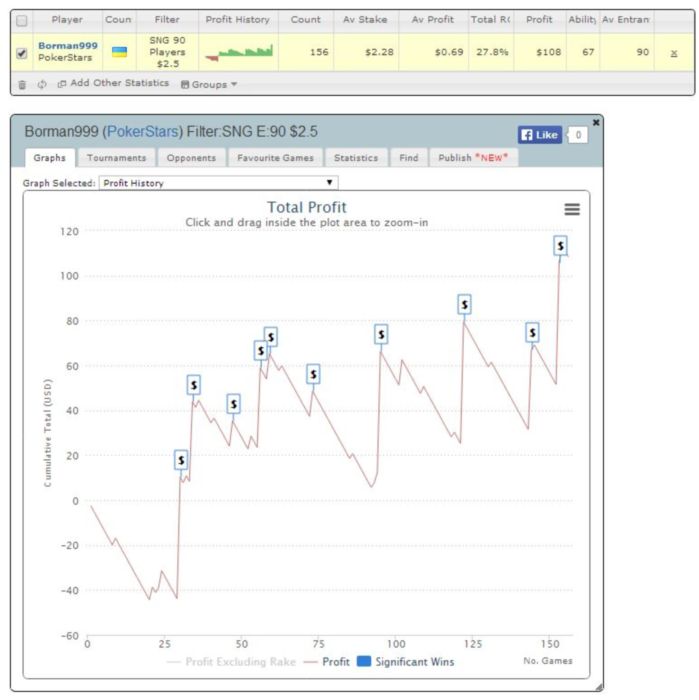
Task: Click the significant win marker near game 122
Action: (465, 304)
